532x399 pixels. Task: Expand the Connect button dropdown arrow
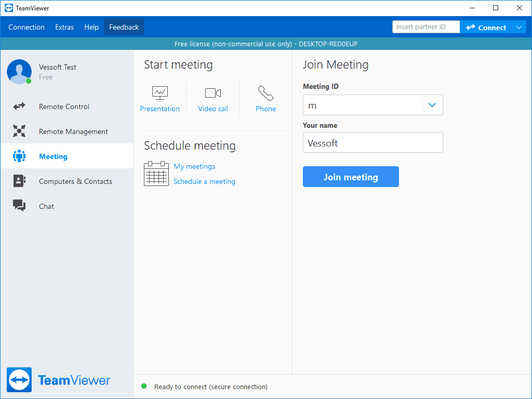519,27
